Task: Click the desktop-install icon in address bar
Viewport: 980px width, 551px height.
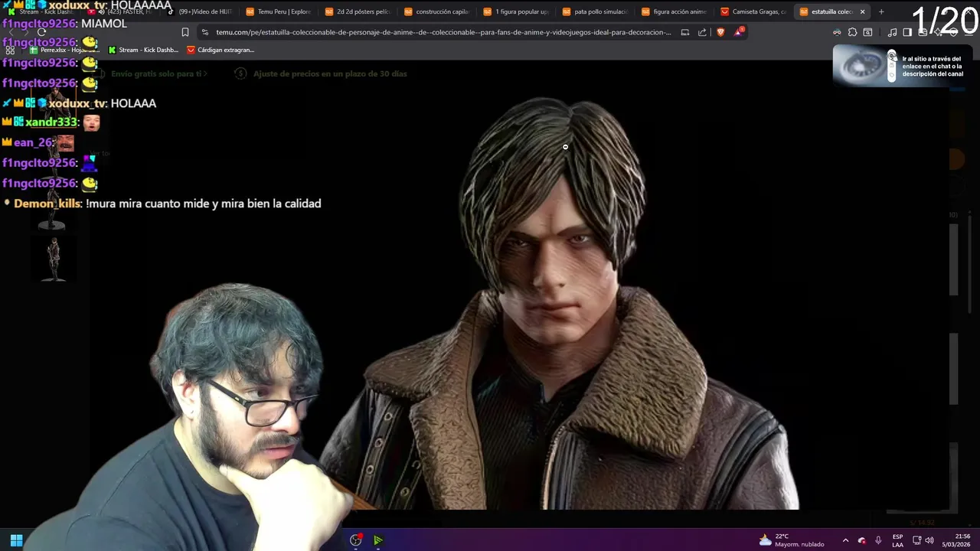Action: coord(684,32)
